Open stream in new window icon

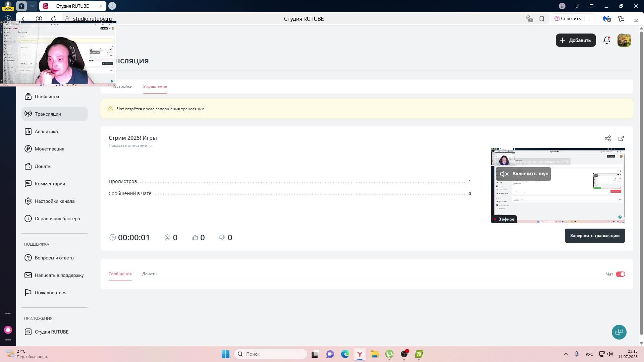coord(621,138)
